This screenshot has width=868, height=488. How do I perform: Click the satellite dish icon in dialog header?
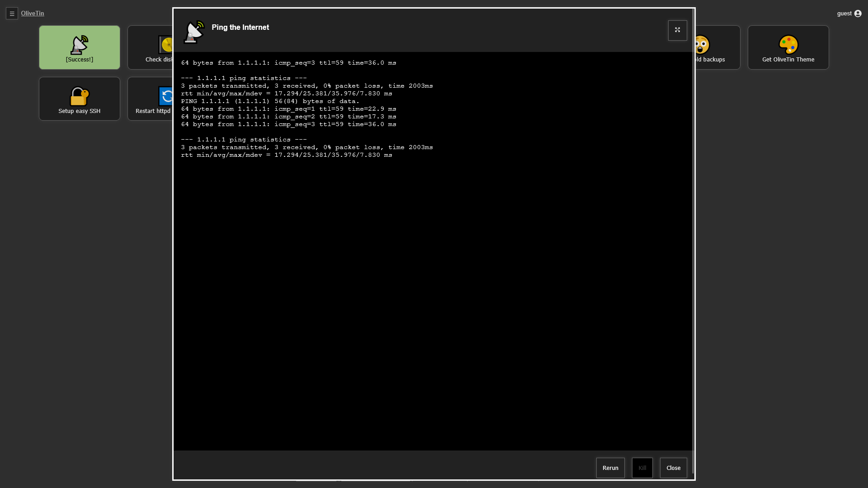[x=194, y=32]
